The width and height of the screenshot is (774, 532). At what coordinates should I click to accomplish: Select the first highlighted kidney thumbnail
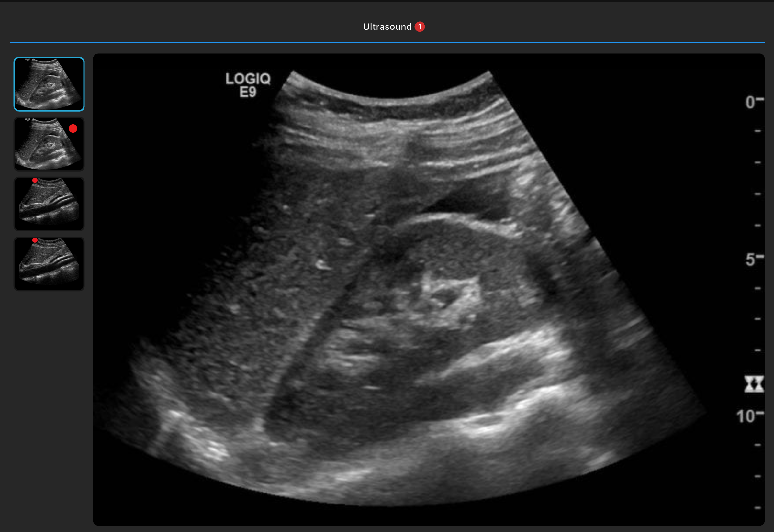tap(49, 84)
